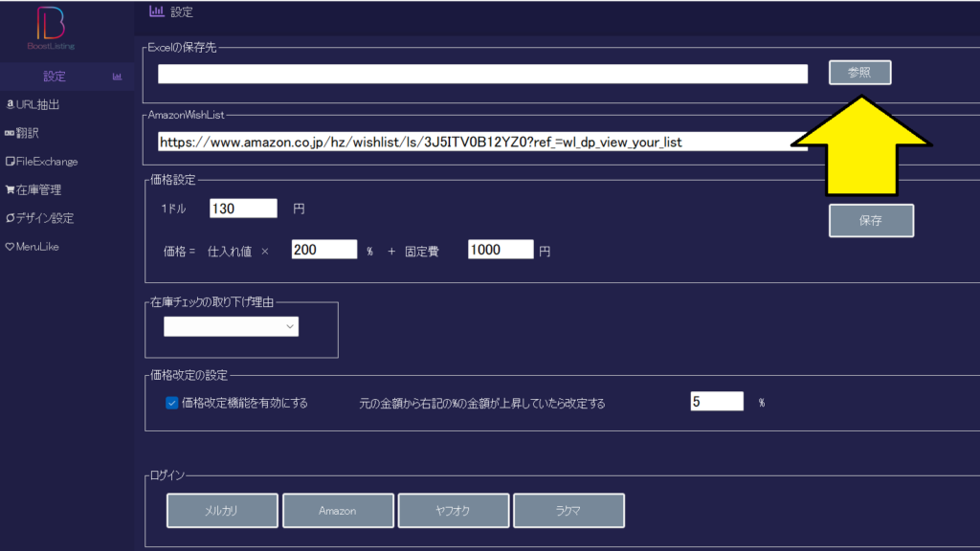Click the heart icon next to MeruLike

click(10, 247)
